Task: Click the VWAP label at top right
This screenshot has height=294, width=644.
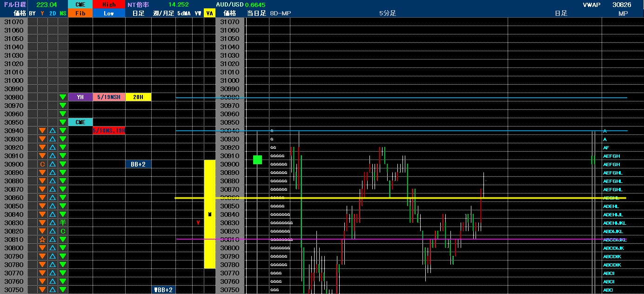Action: [591, 4]
